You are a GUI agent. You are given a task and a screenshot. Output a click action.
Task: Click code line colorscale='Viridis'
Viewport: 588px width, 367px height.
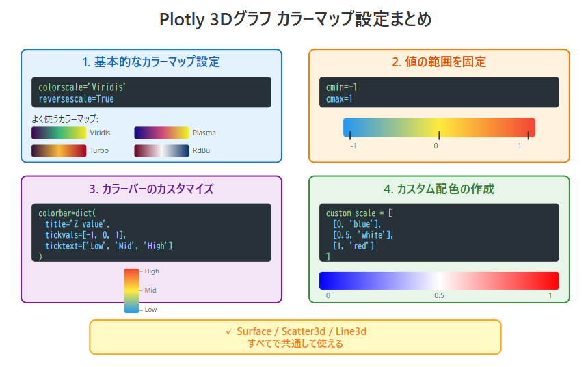[x=82, y=87]
